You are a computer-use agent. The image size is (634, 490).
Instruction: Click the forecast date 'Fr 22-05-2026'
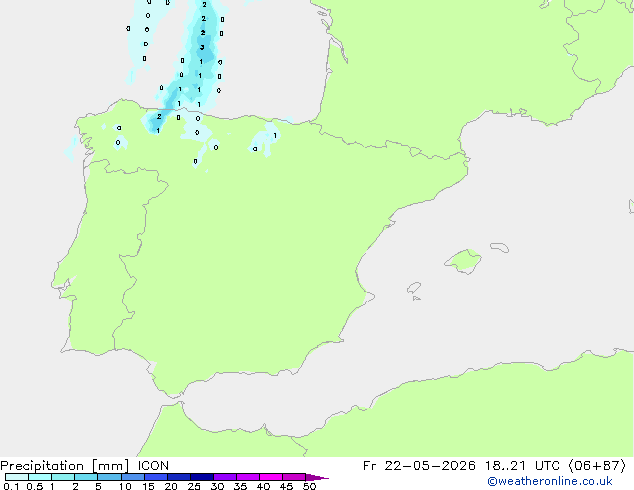[419, 466]
